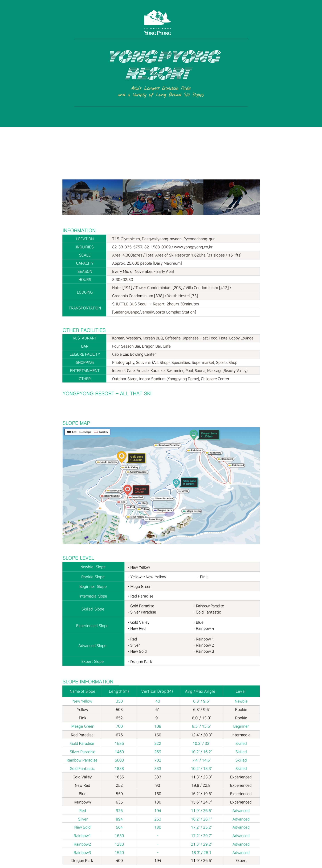Click the 'Expert' level cell for Dragon Park
Image resolution: width=322 pixels, height=868 pixels.
pyautogui.click(x=241, y=861)
